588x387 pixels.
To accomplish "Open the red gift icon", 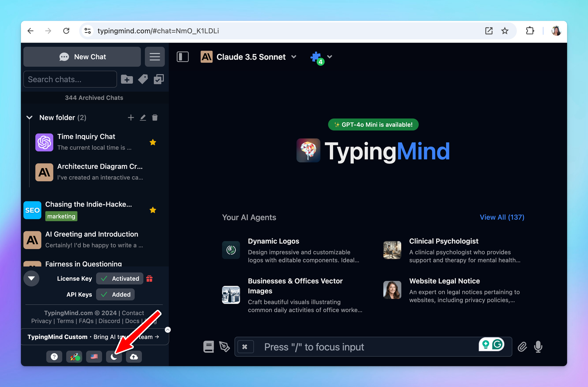I will click(149, 278).
